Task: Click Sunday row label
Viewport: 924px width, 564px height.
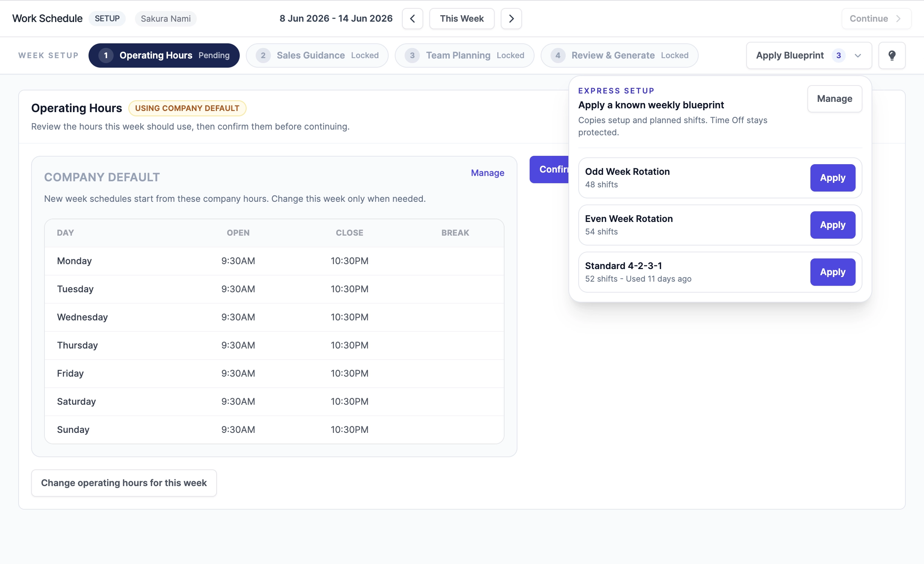Action: (73, 430)
